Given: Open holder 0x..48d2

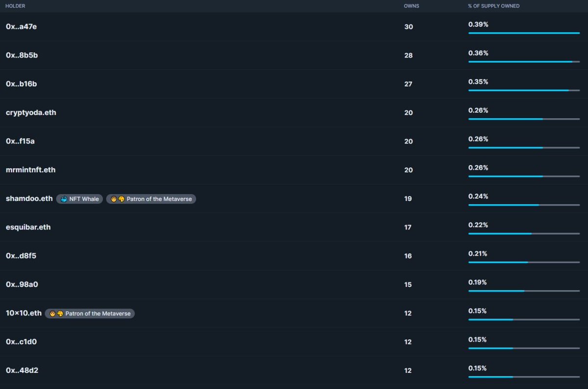Looking at the screenshot, I should [x=22, y=370].
